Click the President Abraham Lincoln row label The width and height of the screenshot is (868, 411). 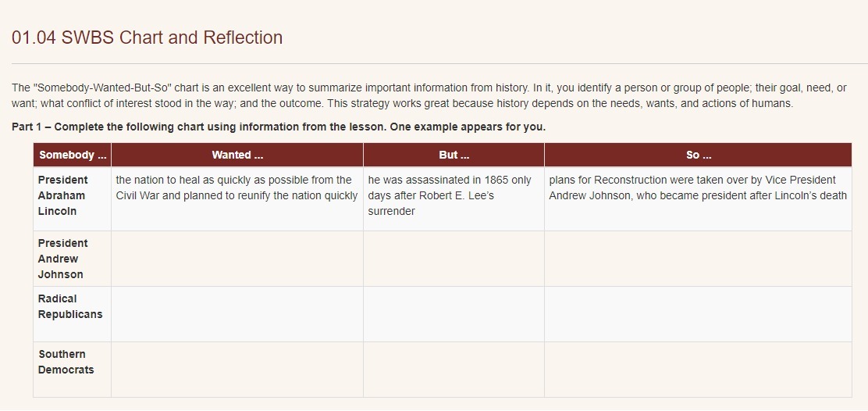(x=63, y=195)
